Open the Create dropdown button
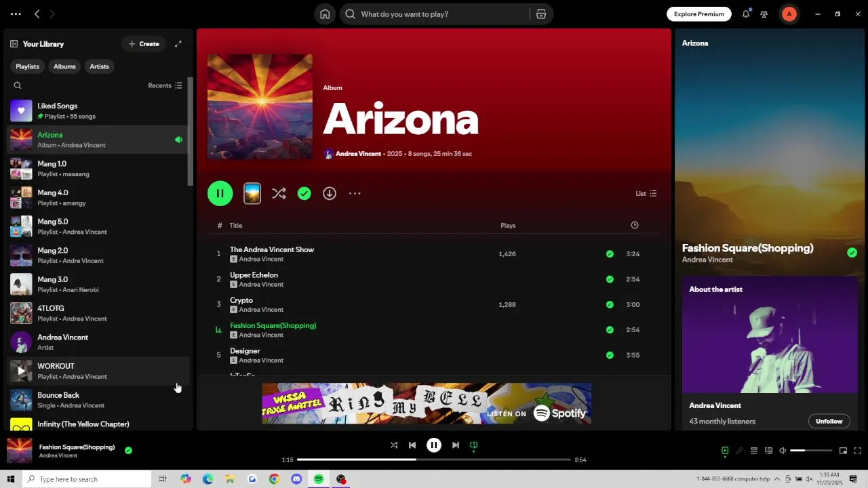The image size is (868, 488). click(x=144, y=44)
